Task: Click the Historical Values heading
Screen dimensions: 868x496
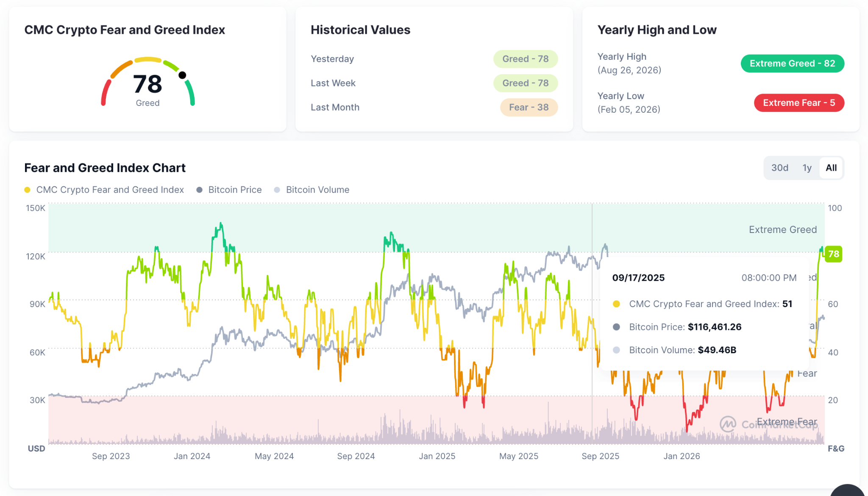Action: (x=361, y=30)
